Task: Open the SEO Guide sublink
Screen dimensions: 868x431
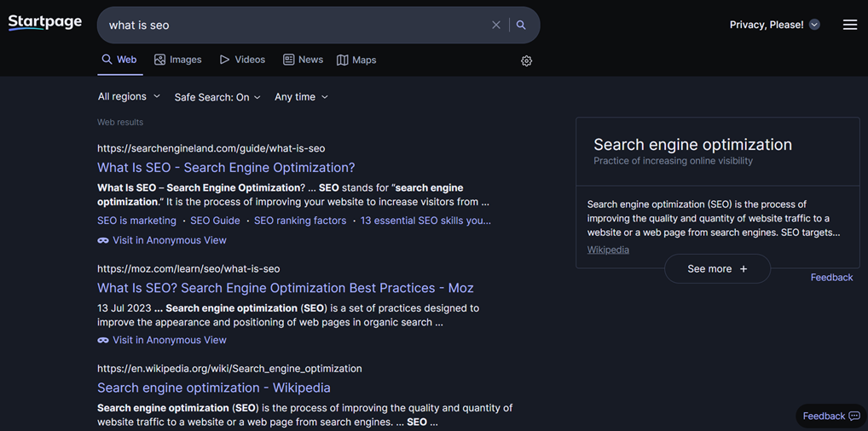Action: [x=216, y=221]
